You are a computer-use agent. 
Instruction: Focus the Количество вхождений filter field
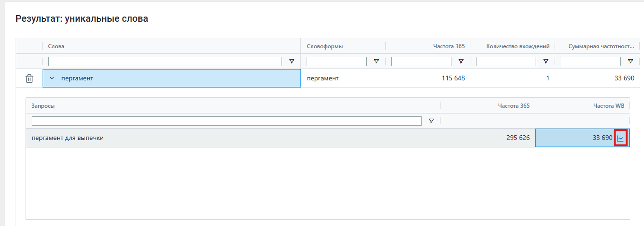click(x=506, y=61)
